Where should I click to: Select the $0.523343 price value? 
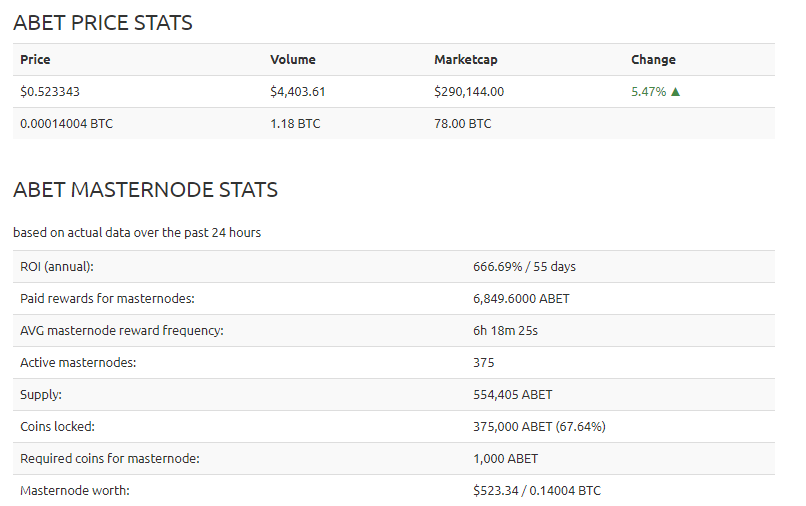pyautogui.click(x=50, y=92)
